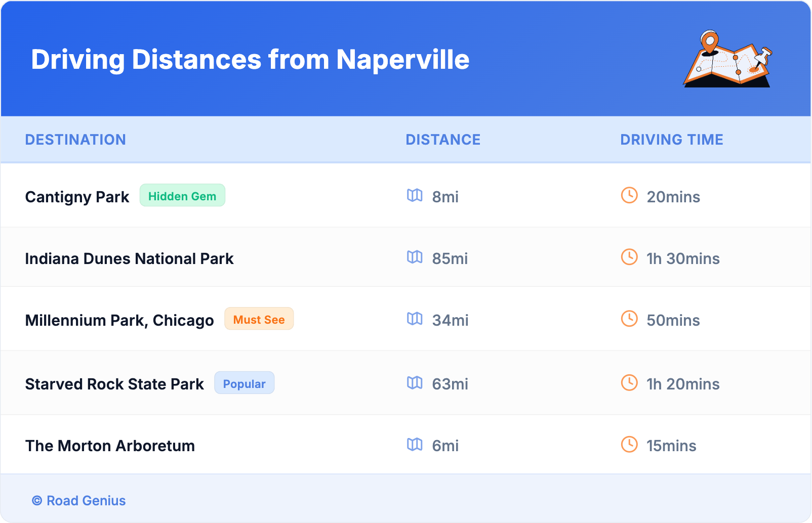Click the map icon beside 63mi
This screenshot has width=812, height=523.
pos(415,383)
